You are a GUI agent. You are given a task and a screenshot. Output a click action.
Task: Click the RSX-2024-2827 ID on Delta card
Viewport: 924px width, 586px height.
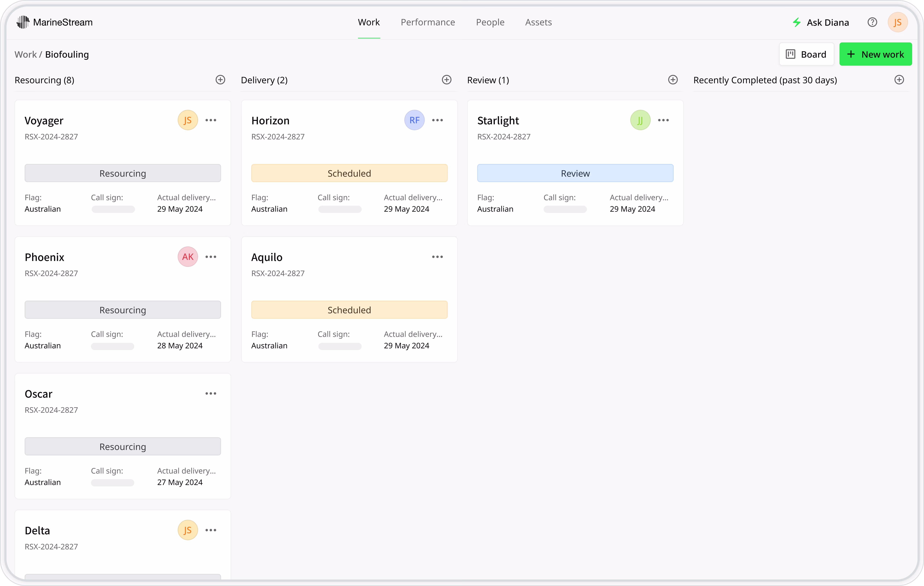point(51,546)
